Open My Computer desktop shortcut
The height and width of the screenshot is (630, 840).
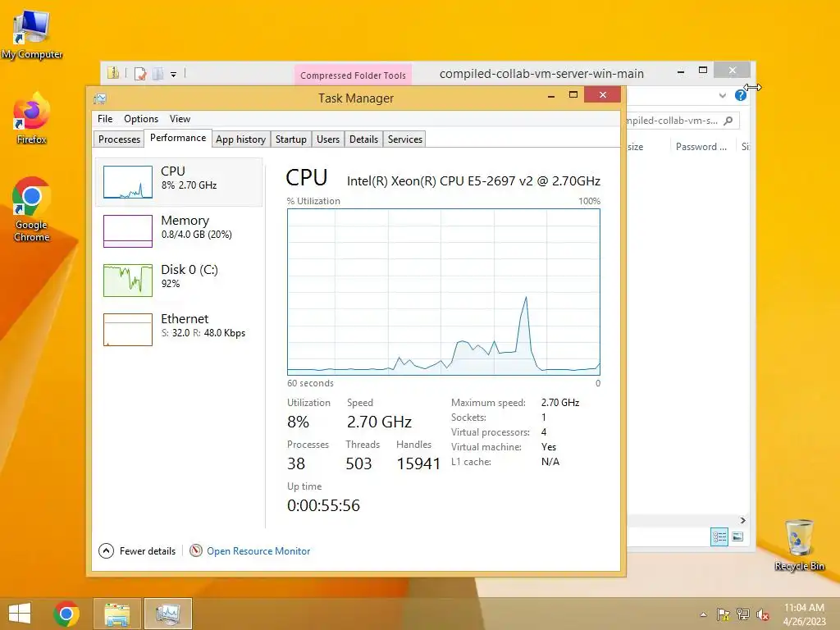click(x=32, y=34)
